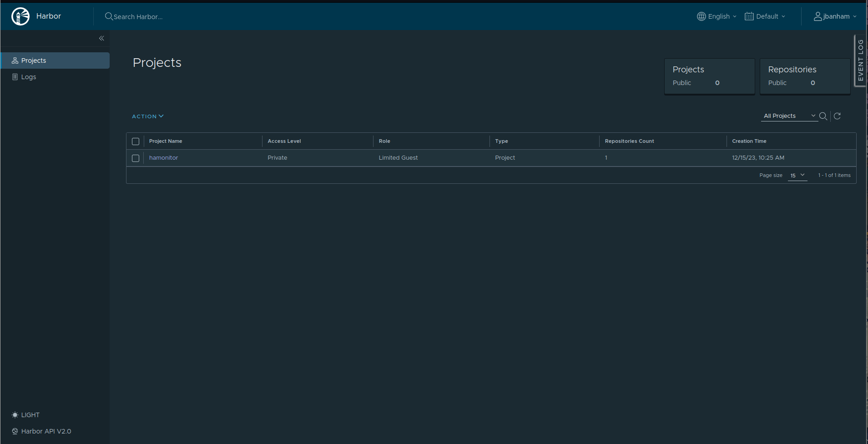Image resolution: width=868 pixels, height=444 pixels.
Task: Switch to the LIGHT theme
Action: click(25, 414)
